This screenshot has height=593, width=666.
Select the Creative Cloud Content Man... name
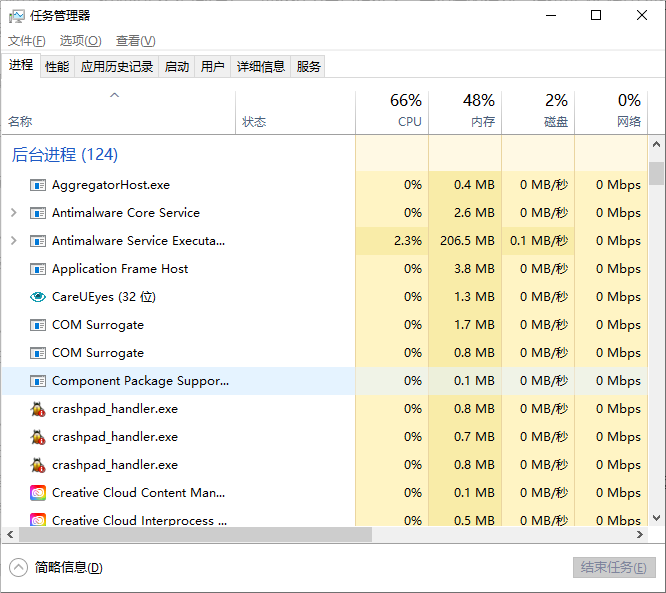click(138, 493)
